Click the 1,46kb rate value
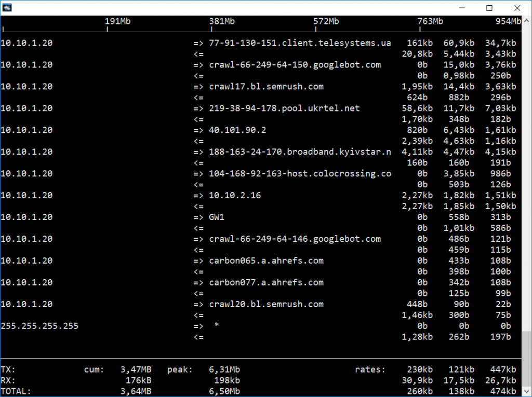 point(417,315)
